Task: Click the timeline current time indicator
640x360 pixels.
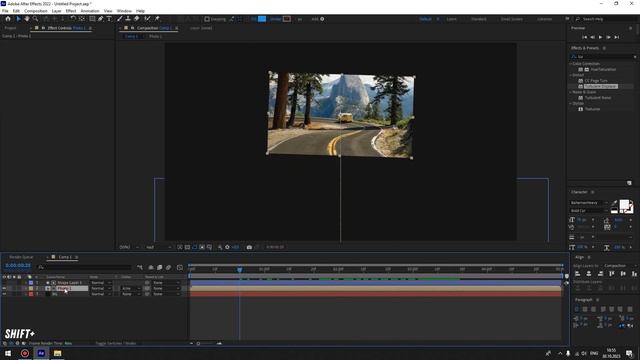Action: pyautogui.click(x=240, y=269)
